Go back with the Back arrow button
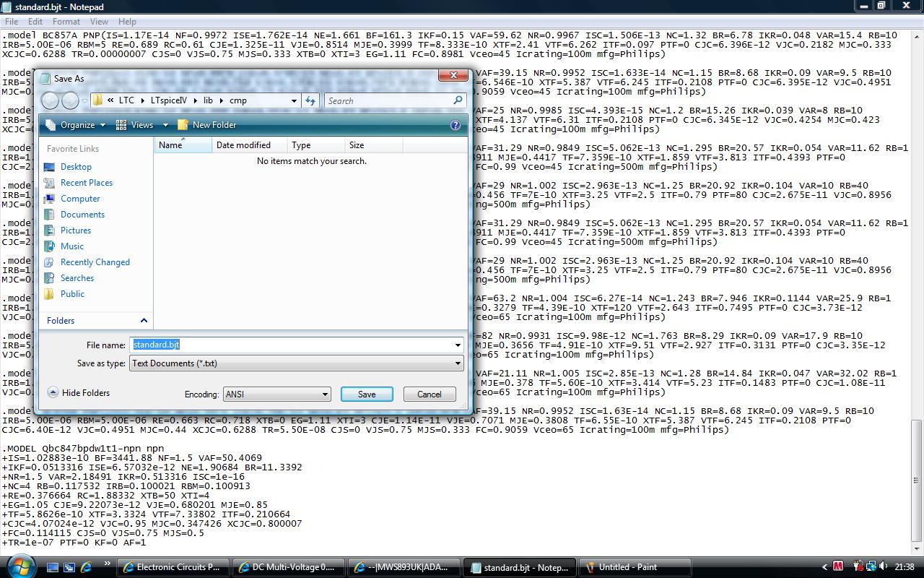Image resolution: width=924 pixels, height=578 pixels. tap(51, 100)
